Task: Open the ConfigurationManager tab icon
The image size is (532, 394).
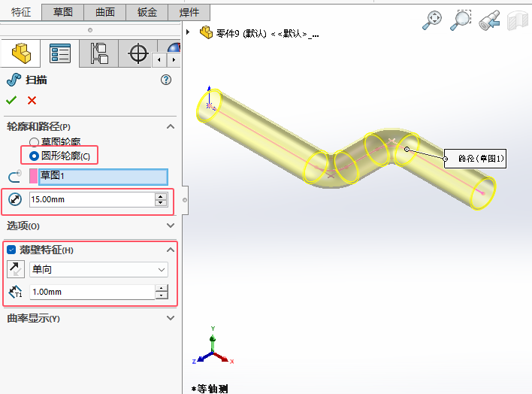Action: pos(99,53)
